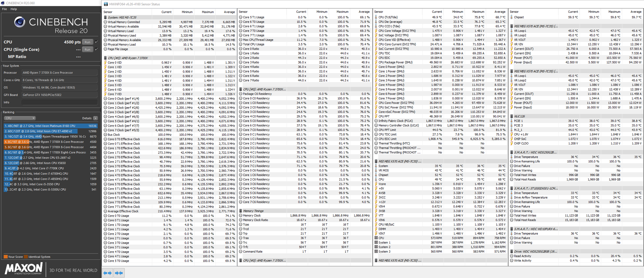Click the icon beside Infinity Fabric Clock (FCLK)
Screen dimensions: 644x278
(x=376, y=121)
